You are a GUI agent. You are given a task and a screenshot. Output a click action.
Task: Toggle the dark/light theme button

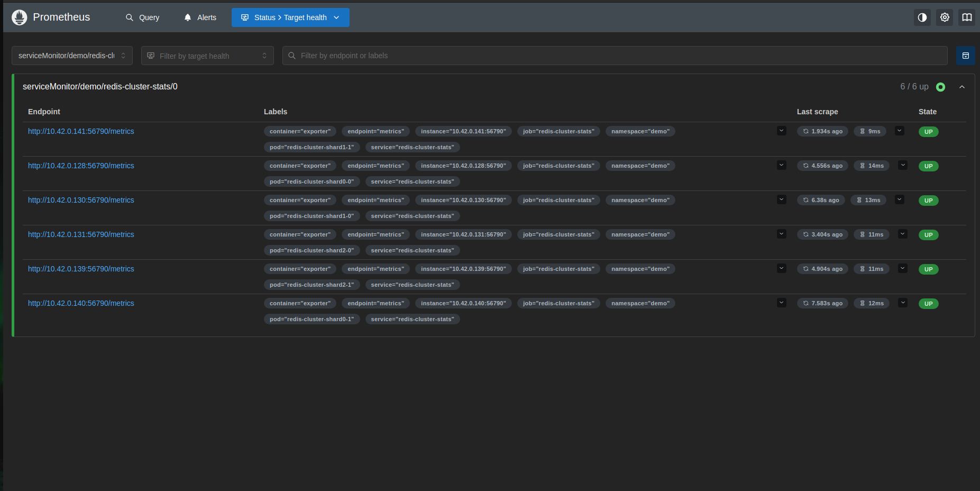click(x=922, y=17)
